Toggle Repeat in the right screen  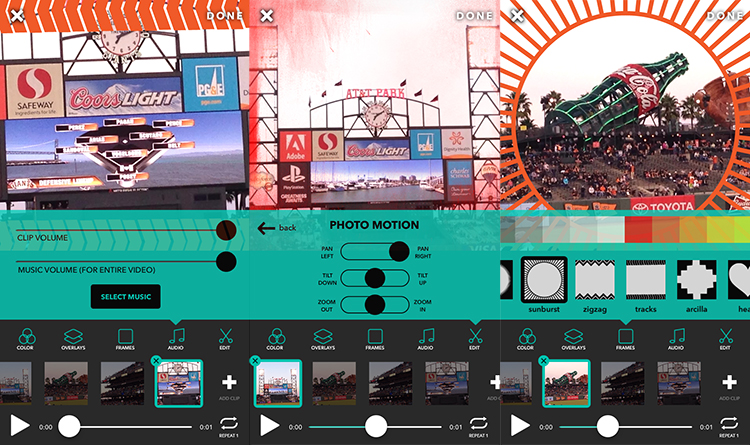[729, 426]
